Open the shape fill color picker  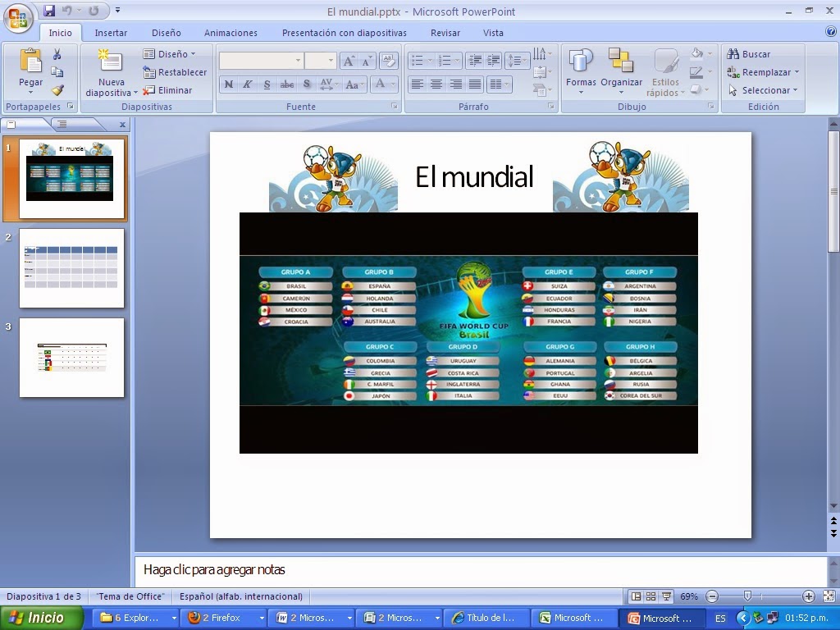coord(701,53)
